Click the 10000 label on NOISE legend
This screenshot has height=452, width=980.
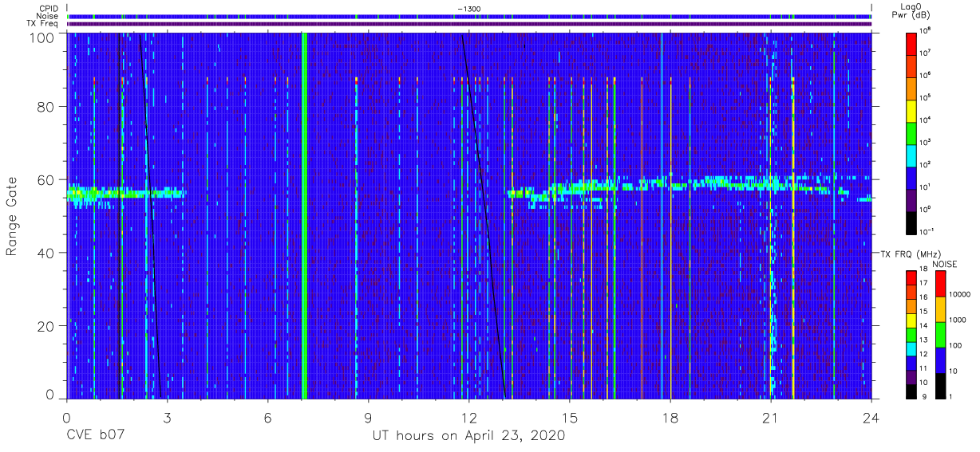(959, 294)
